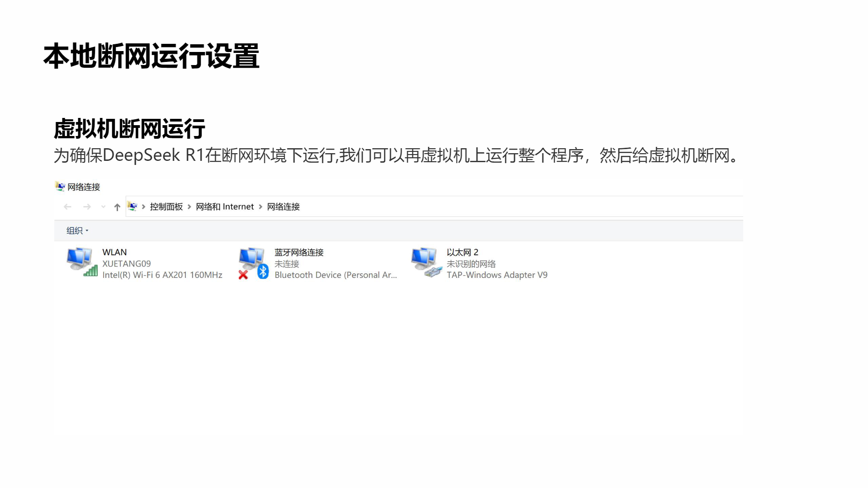Screen dimensions: 868x488
Task: Select the Ethernet 2 TAP adapter icon
Action: [426, 262]
